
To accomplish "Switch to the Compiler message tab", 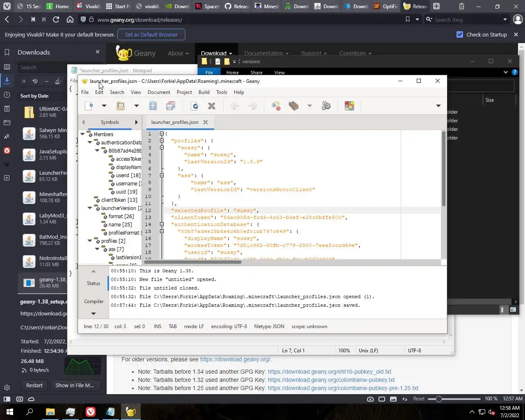I will (x=94, y=301).
